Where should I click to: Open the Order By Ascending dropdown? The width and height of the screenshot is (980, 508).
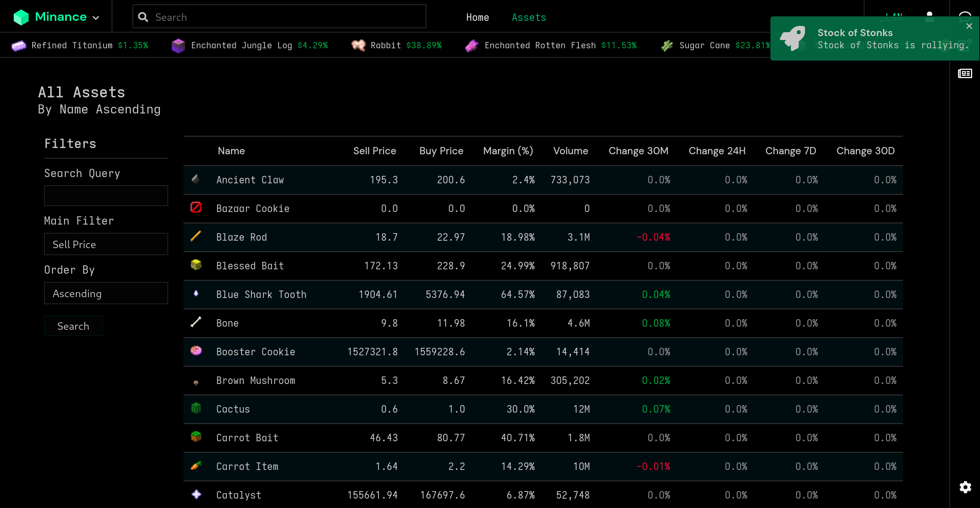click(106, 293)
